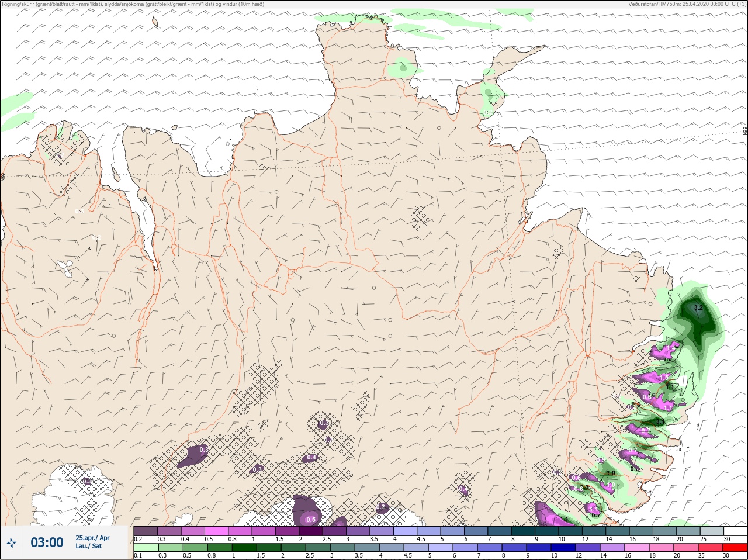748x560 pixels.
Task: Click the N99 label on the right edge
Action: pos(745,131)
